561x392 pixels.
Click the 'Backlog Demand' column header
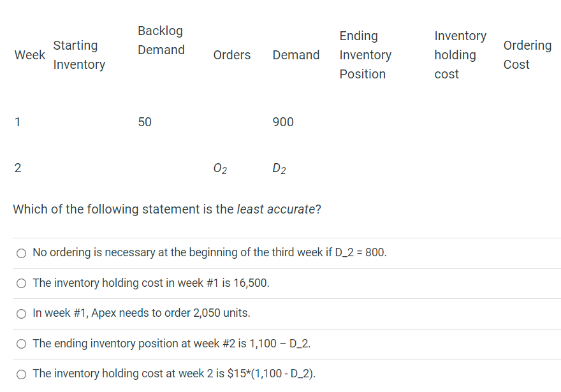[161, 40]
